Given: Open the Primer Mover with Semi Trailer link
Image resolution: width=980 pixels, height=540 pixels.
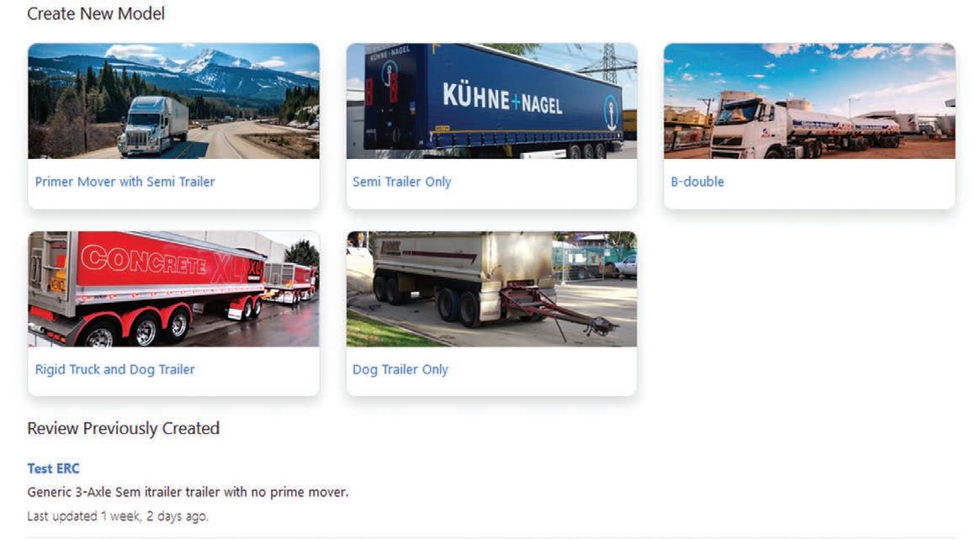Looking at the screenshot, I should (125, 182).
